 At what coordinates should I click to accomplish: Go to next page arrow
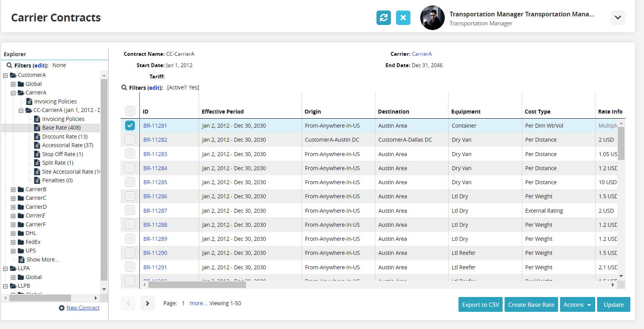point(148,303)
